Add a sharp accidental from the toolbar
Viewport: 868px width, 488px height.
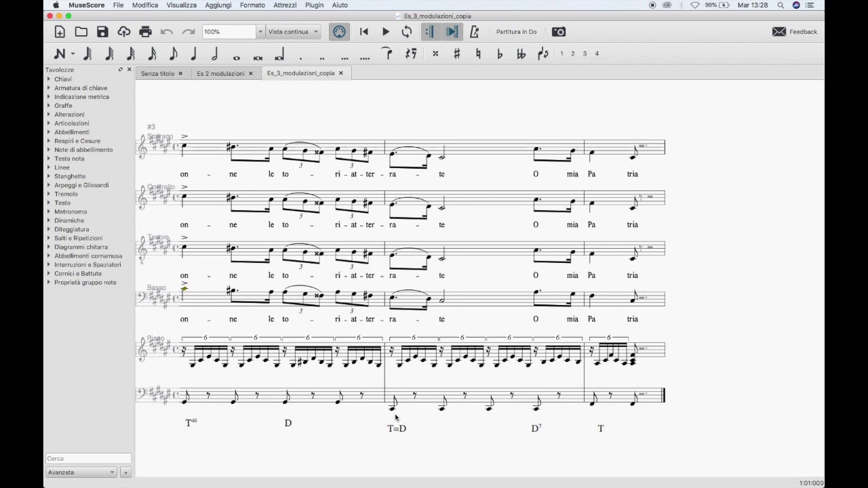457,54
